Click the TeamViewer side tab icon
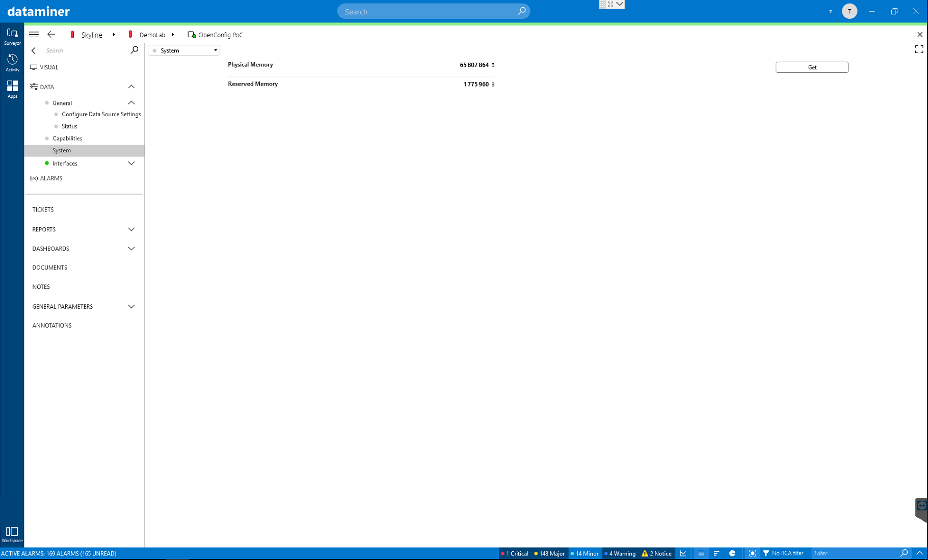The width and height of the screenshot is (928, 560). 921,505
